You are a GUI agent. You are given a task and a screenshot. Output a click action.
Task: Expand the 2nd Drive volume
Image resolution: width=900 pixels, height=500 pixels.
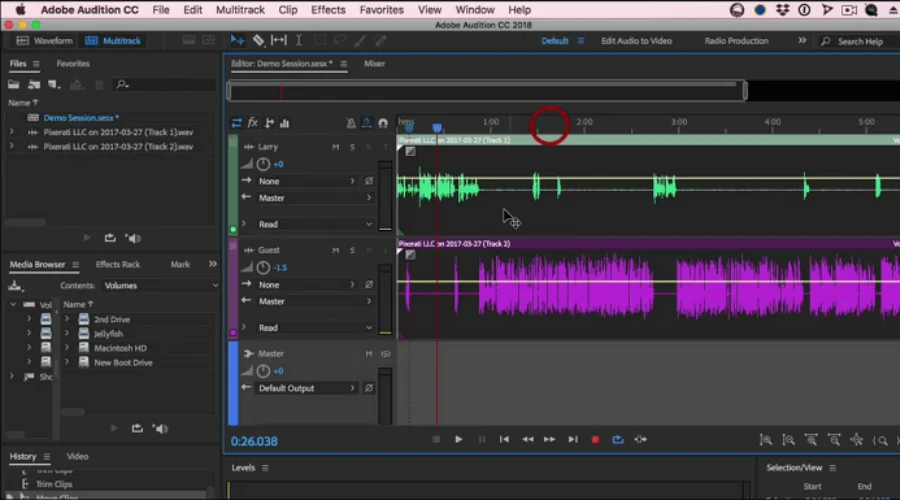pyautogui.click(x=67, y=319)
